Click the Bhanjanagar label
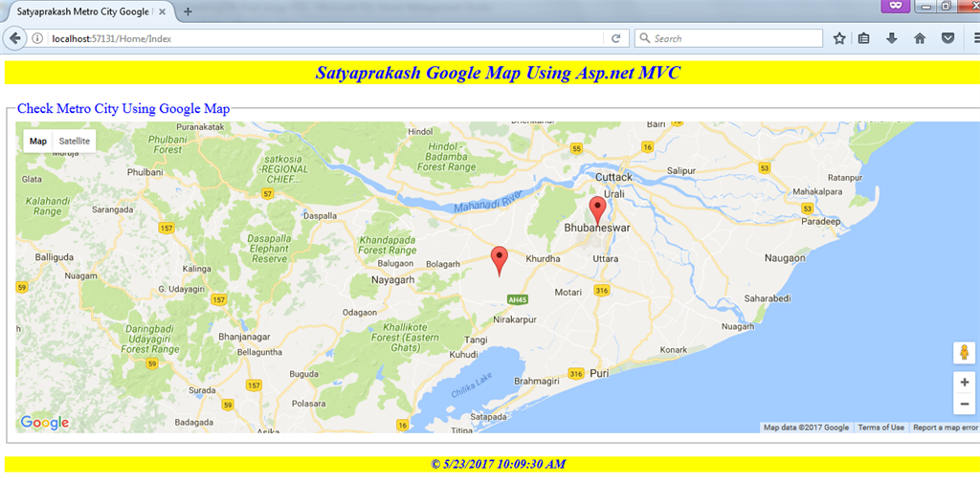 (243, 338)
